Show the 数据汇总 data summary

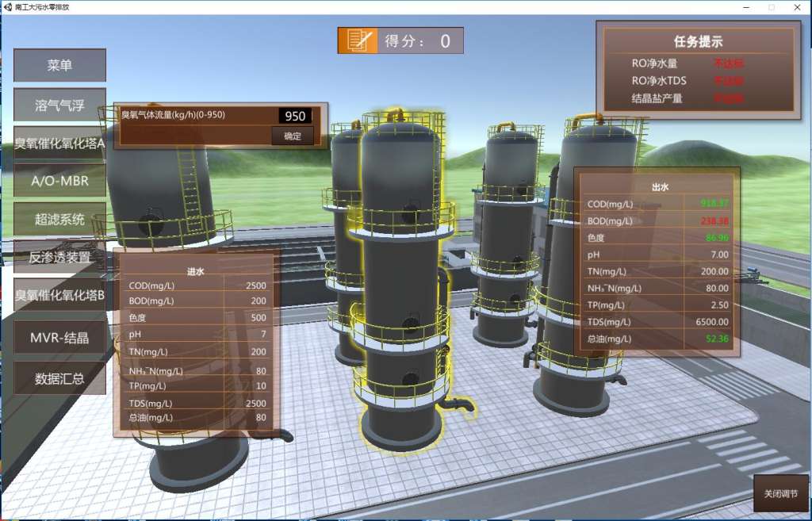pyautogui.click(x=59, y=378)
